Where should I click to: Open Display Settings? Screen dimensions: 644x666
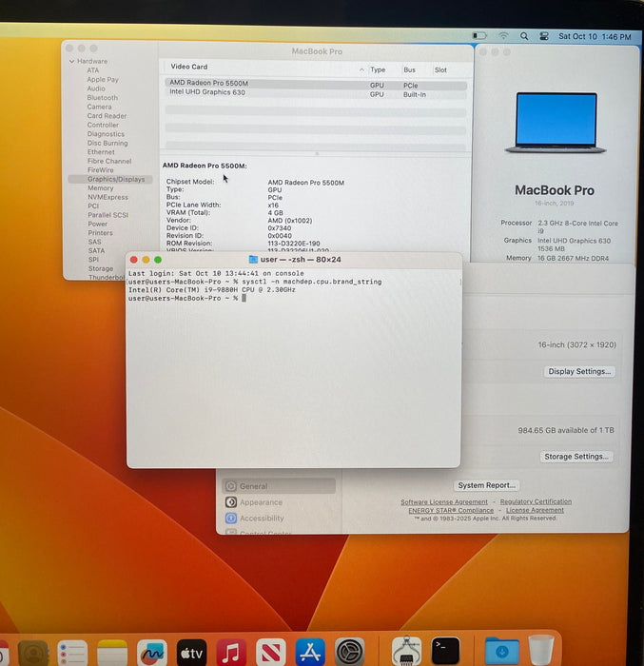click(x=579, y=371)
